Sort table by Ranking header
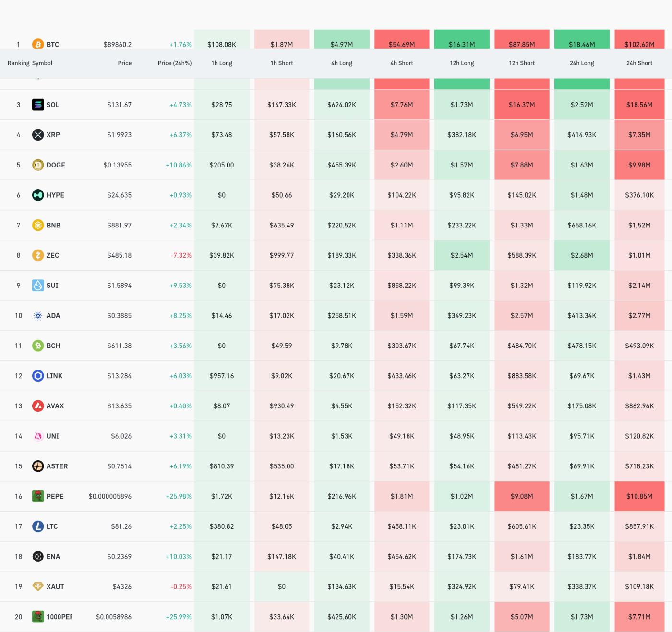This screenshot has width=672, height=632. pos(18,63)
